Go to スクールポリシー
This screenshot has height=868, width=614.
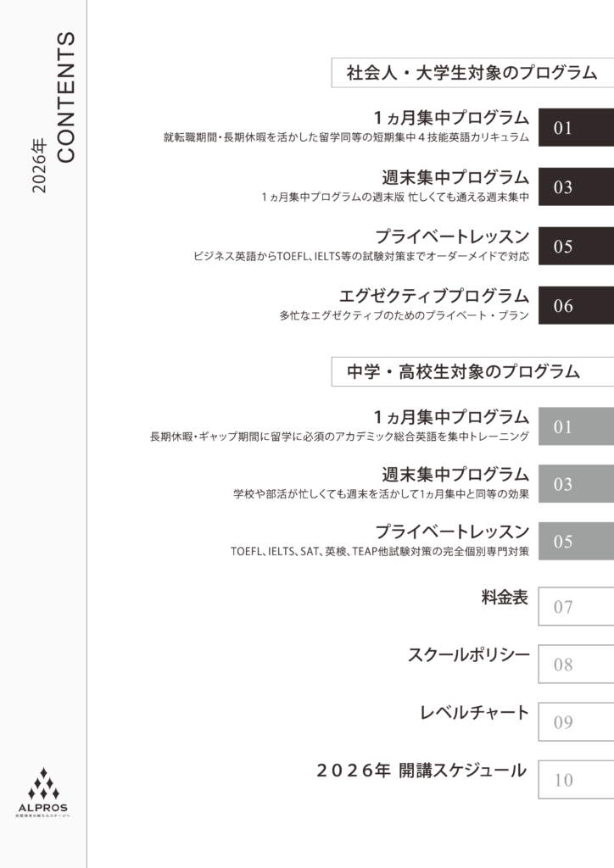pyautogui.click(x=468, y=655)
